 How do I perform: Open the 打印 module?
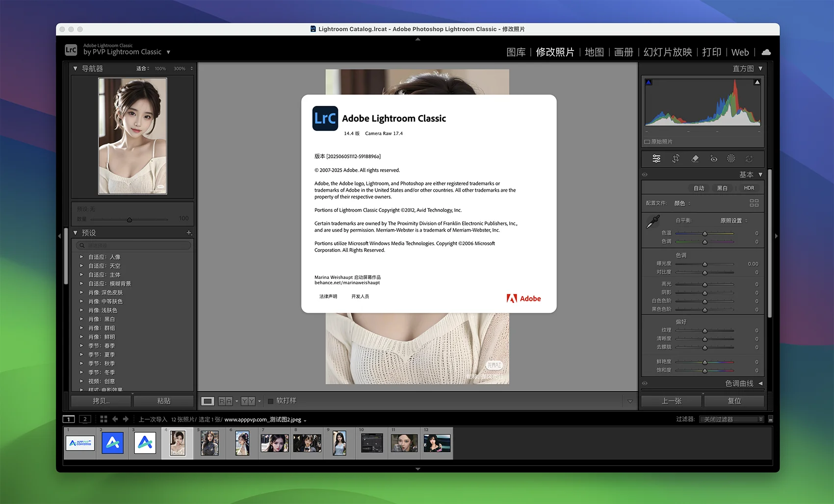click(711, 52)
